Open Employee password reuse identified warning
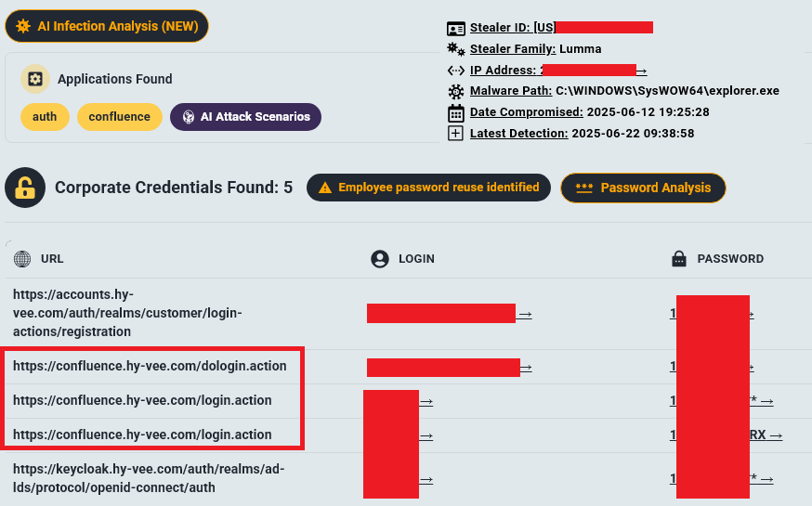The image size is (812, 506). [x=428, y=188]
